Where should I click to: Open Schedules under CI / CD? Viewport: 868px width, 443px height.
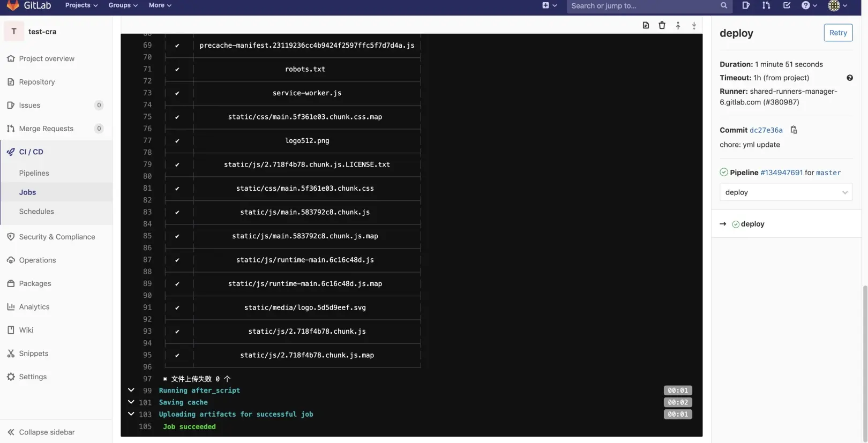click(x=36, y=212)
